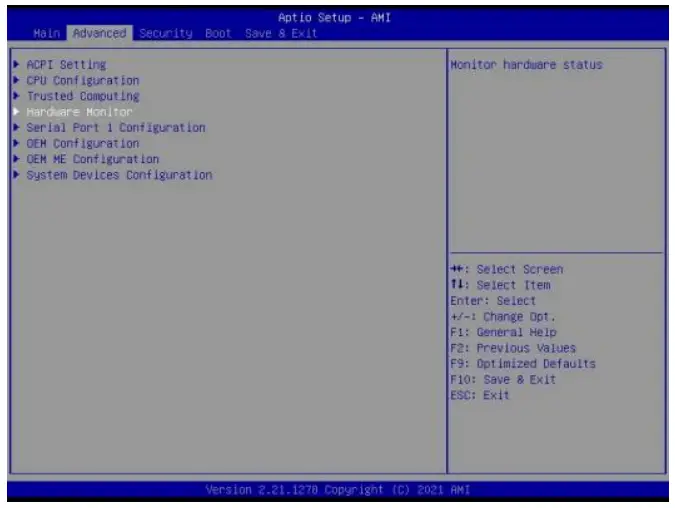
Task: Click the 'Select Screen' key hint
Action: pyautogui.click(x=507, y=269)
